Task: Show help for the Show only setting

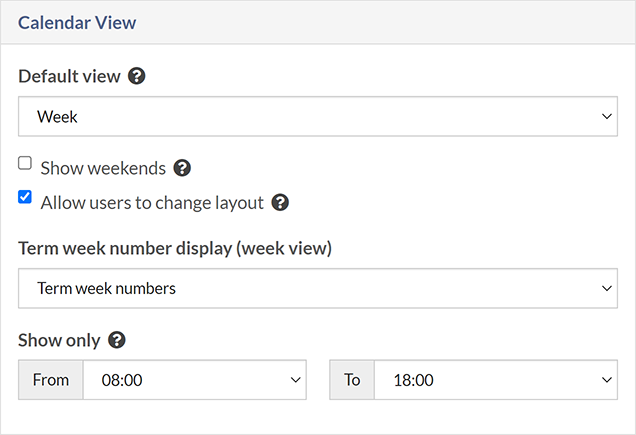Action: (117, 340)
